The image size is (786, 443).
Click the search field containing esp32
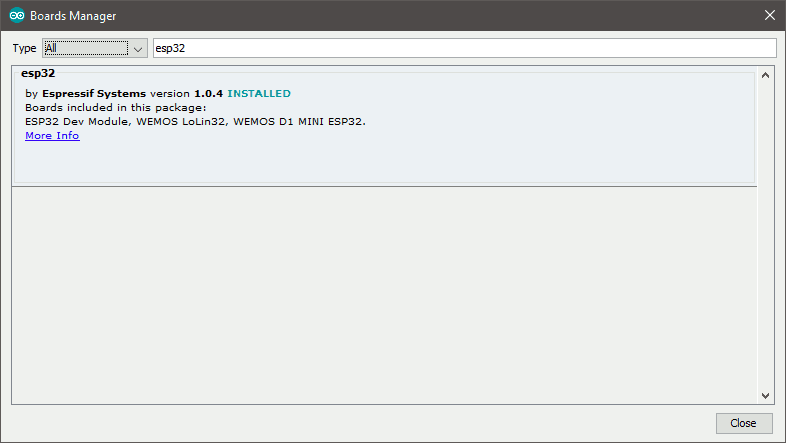(x=465, y=48)
